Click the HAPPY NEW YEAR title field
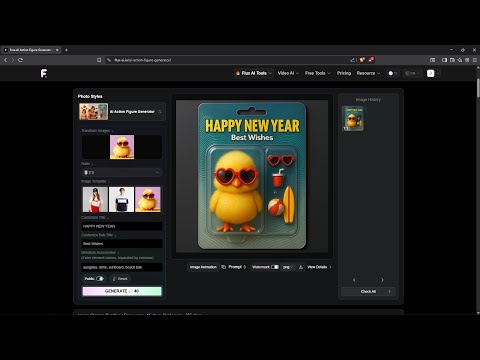 tap(122, 226)
